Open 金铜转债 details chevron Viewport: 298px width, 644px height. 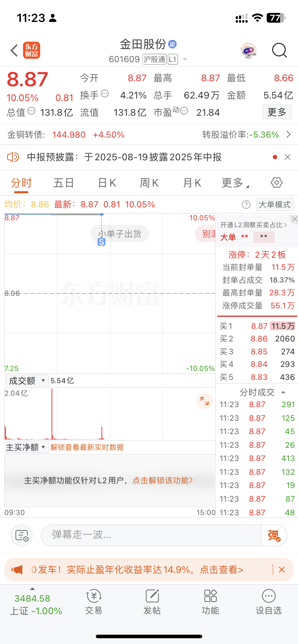[288, 135]
